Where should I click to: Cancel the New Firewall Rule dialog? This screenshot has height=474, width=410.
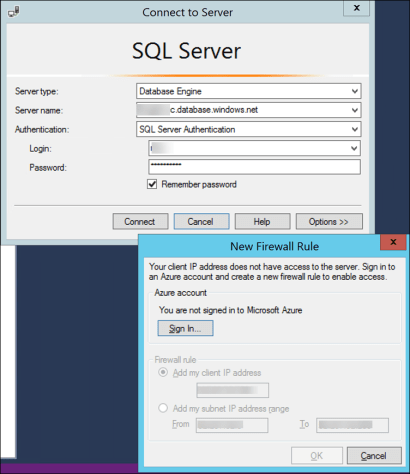tap(374, 456)
